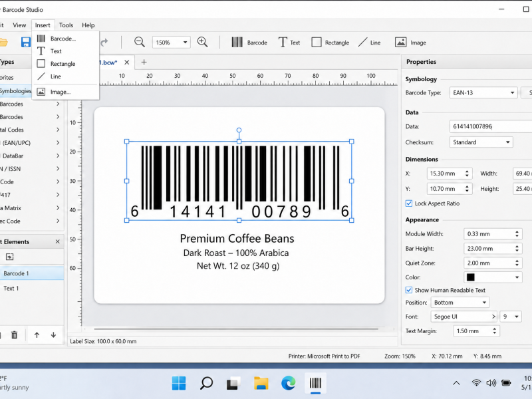
Task: Open the Windows Start menu
Action: coord(179,384)
